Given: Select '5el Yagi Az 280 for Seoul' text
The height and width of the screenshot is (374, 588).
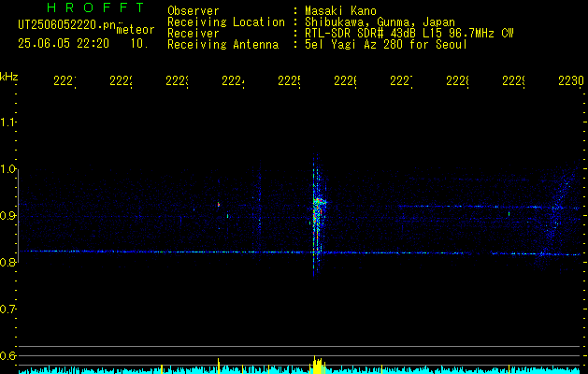Looking at the screenshot, I should 386,45.
